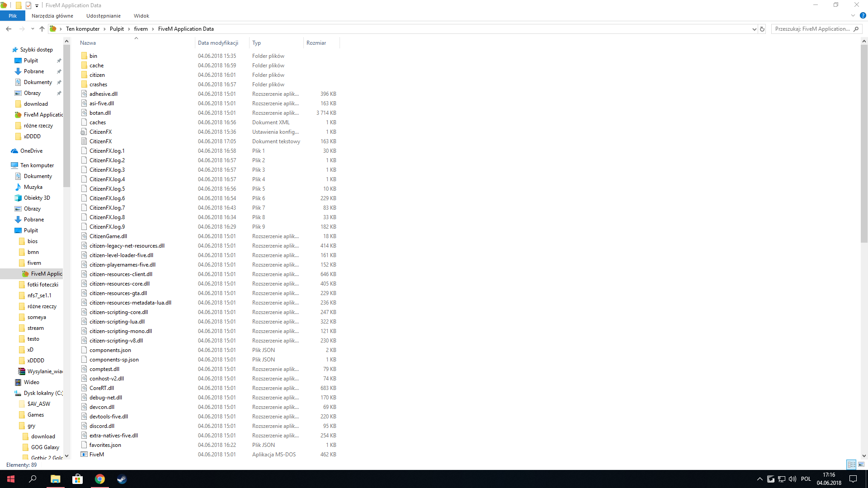Open the Widok ribbon tab

(141, 16)
